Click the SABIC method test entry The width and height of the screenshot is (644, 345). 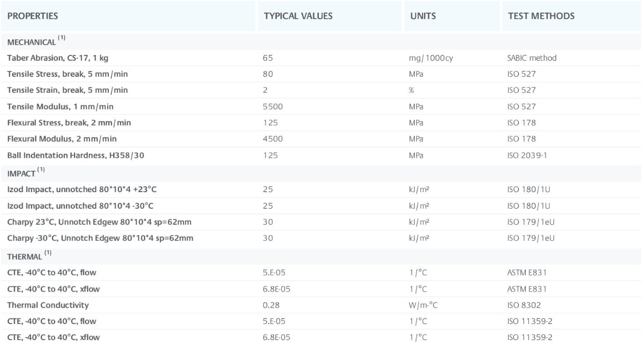[x=524, y=58]
